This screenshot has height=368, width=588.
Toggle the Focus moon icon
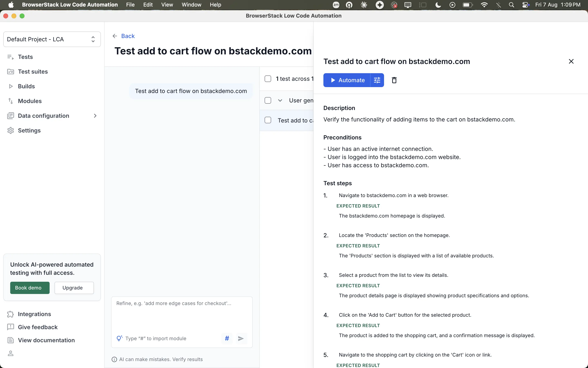(x=438, y=5)
